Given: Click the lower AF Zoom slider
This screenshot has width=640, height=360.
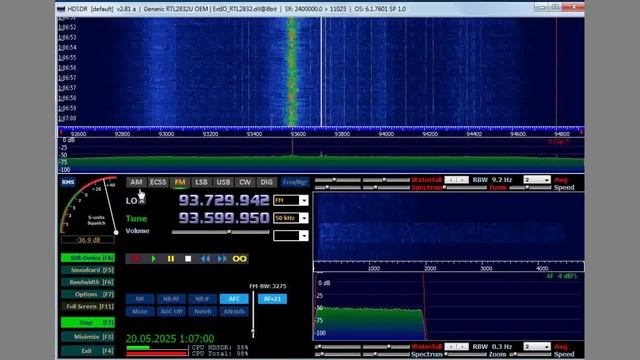Looking at the screenshot, I should pyautogui.click(x=465, y=354).
